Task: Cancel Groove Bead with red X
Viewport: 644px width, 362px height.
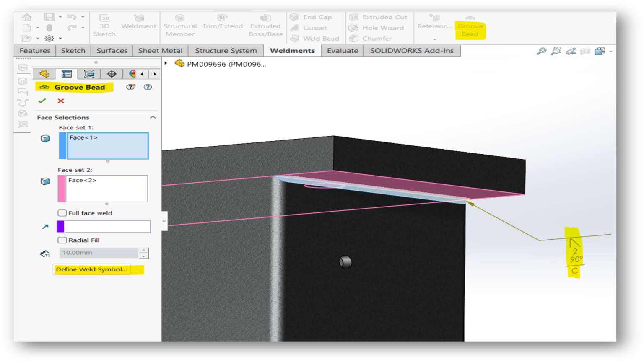Action: tap(61, 101)
